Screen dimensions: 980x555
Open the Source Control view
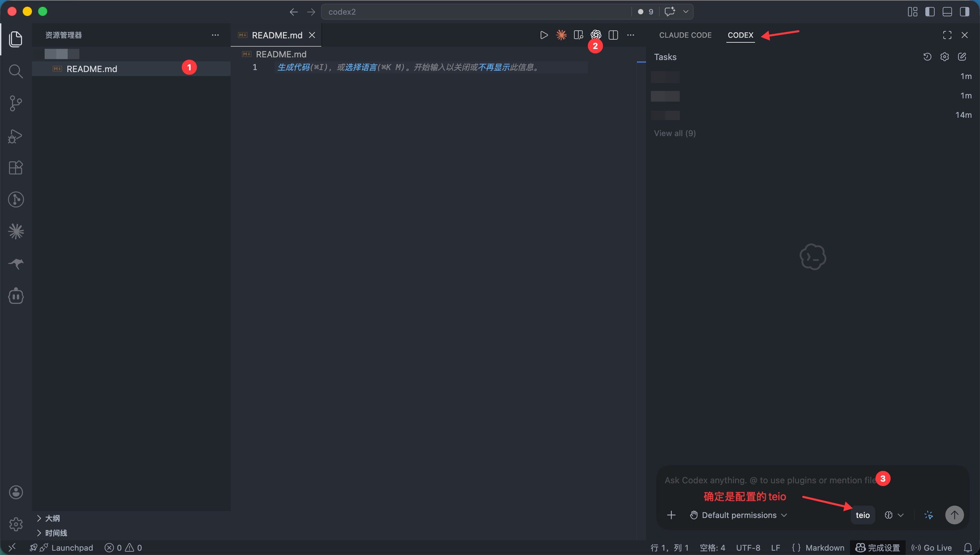16,103
